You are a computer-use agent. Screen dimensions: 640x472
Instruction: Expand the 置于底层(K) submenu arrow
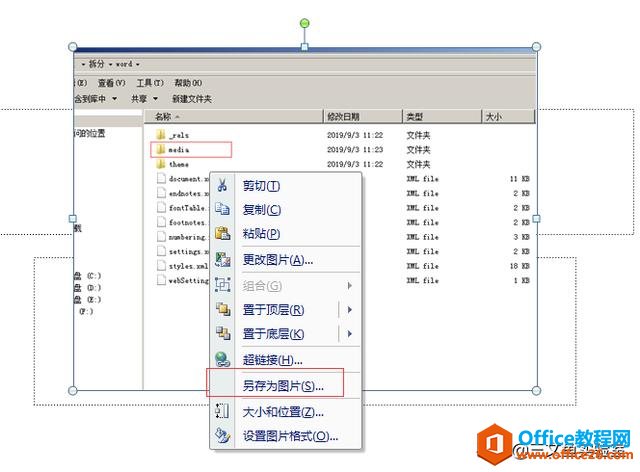point(350,334)
